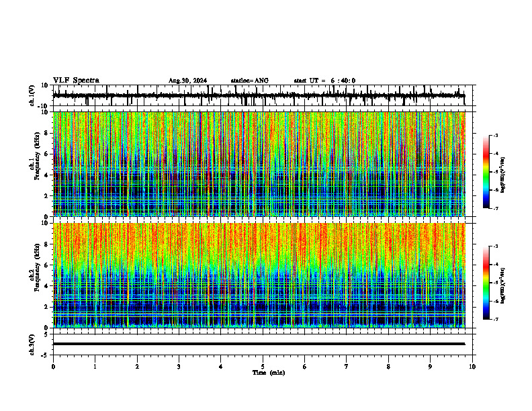Screen dimensions: 532x411
Task: Click time axis tick label "8"
Action: (388, 367)
